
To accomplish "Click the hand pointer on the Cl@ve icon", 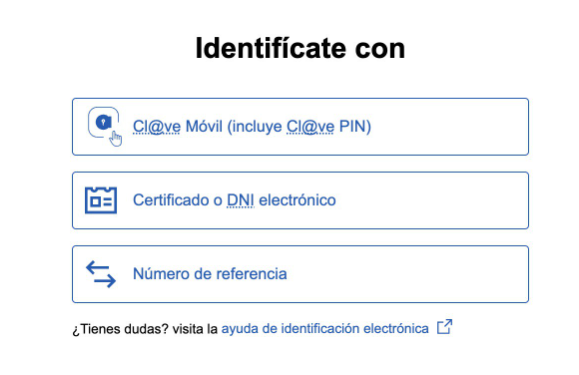I will click(x=116, y=139).
